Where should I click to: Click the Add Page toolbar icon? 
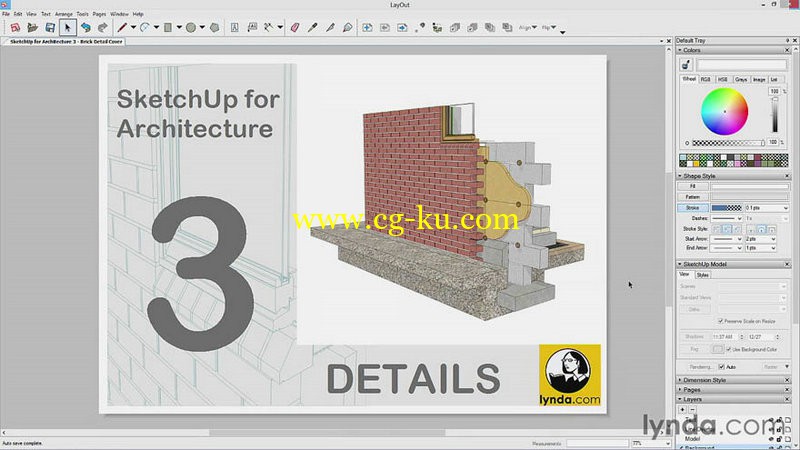tap(367, 28)
